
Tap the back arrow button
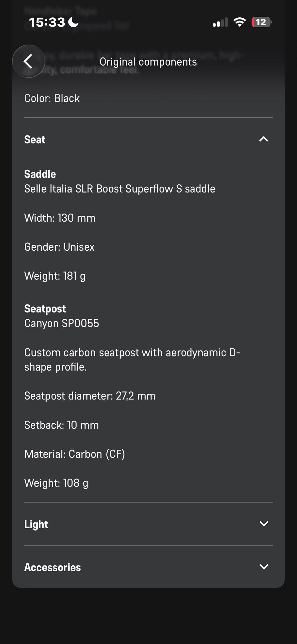pyautogui.click(x=28, y=61)
